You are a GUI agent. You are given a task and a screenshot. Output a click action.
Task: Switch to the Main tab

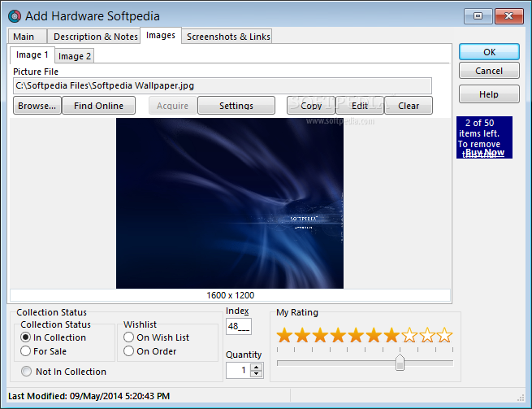pos(27,37)
